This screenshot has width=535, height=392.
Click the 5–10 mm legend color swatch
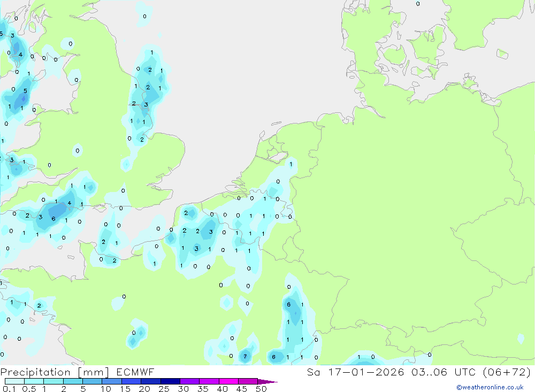[x=92, y=381]
